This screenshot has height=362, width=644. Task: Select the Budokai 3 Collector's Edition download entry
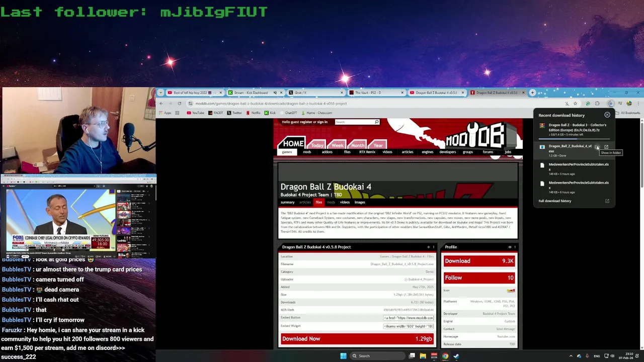(x=574, y=130)
